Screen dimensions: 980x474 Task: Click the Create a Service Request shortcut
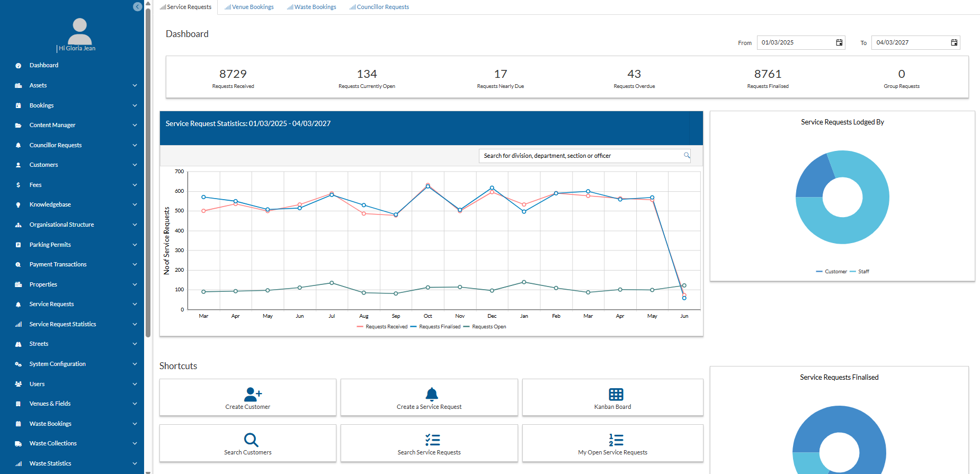coord(429,397)
